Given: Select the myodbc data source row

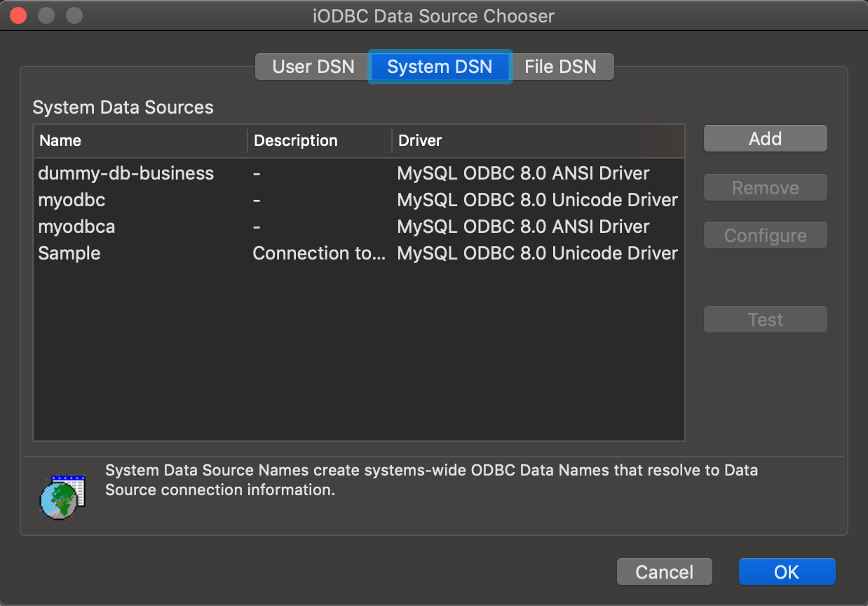Looking at the screenshot, I should 358,200.
